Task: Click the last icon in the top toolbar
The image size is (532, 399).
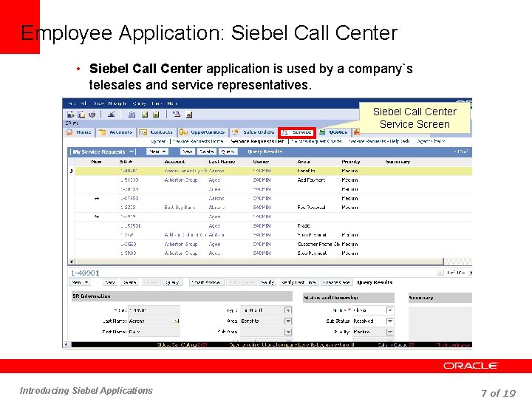Action: coord(189,115)
